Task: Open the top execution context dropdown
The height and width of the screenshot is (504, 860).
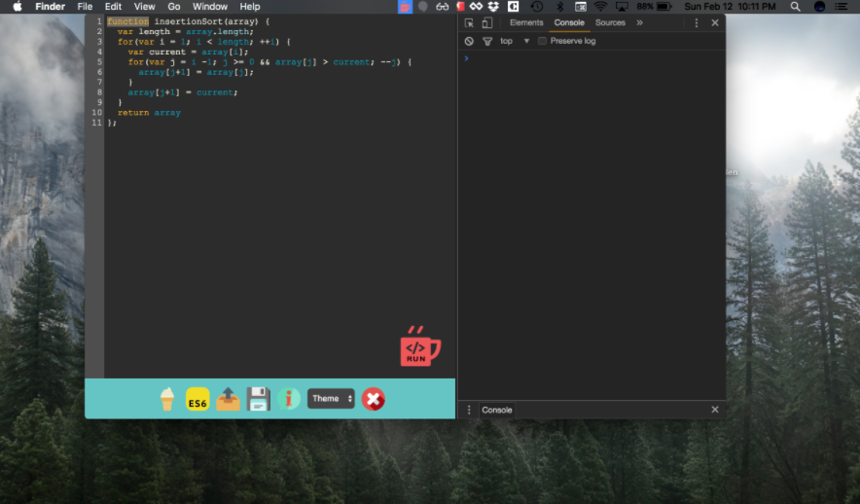Action: click(x=515, y=41)
